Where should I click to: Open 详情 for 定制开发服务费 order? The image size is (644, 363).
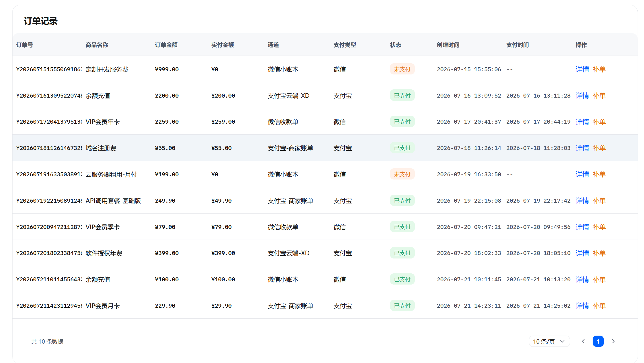(582, 69)
